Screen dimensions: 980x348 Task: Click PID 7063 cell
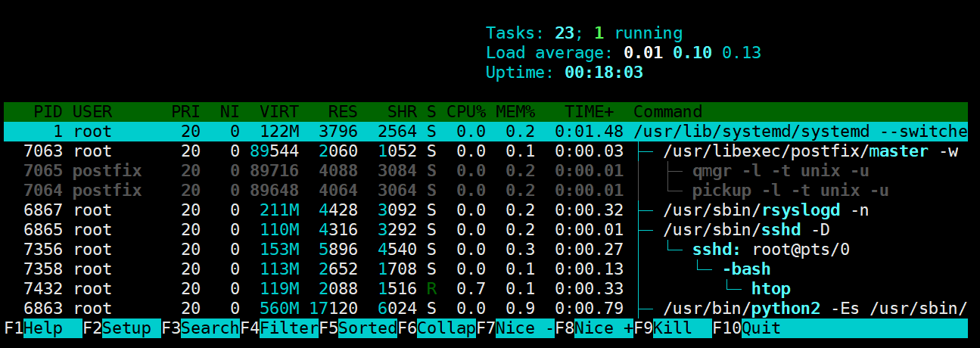coord(43,151)
